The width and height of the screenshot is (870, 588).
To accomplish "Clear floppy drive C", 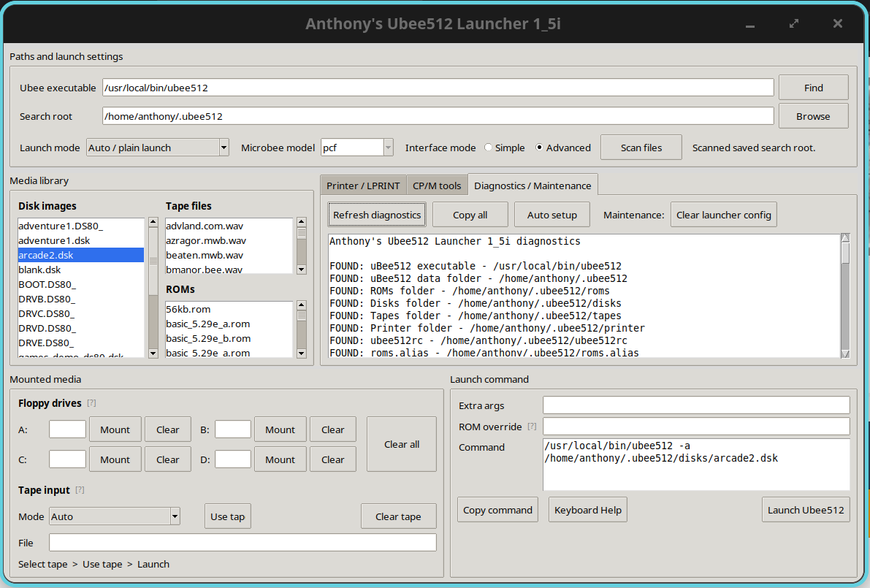I will tap(167, 459).
